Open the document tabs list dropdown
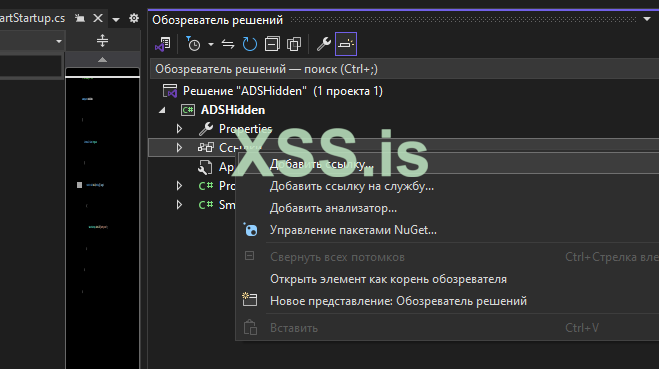The height and width of the screenshot is (369, 659). pos(116,19)
